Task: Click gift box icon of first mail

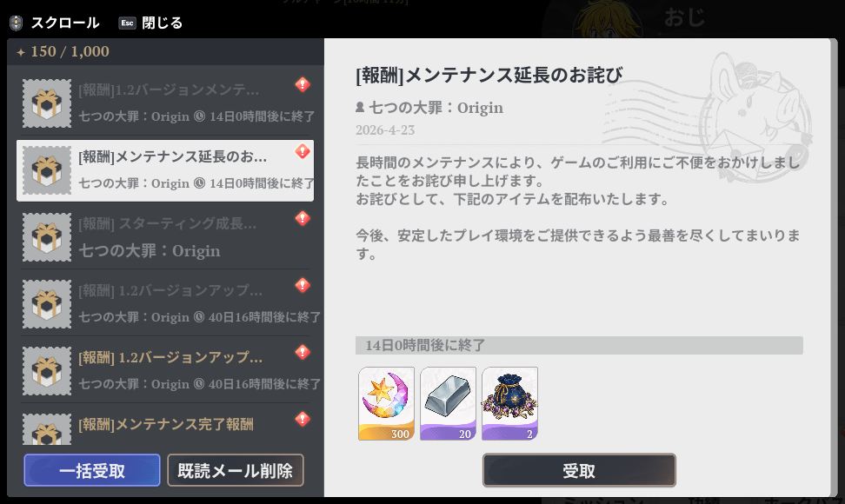Action: 47,103
